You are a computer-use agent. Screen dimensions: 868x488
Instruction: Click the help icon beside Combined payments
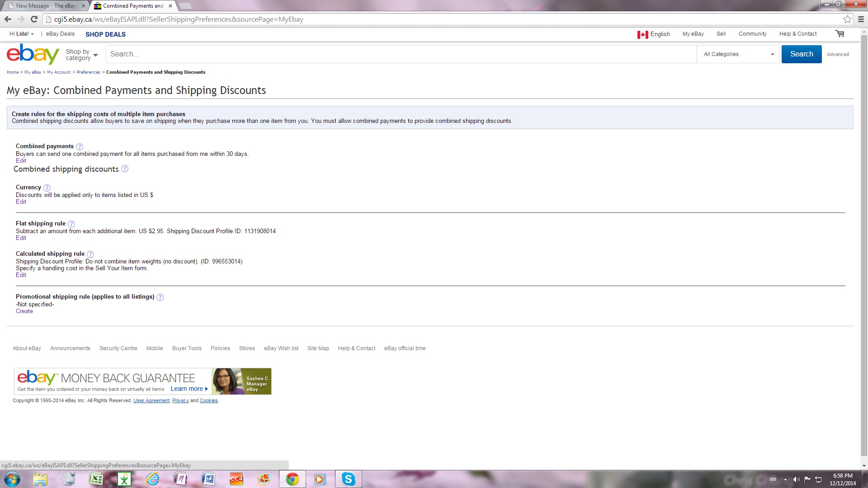(80, 147)
